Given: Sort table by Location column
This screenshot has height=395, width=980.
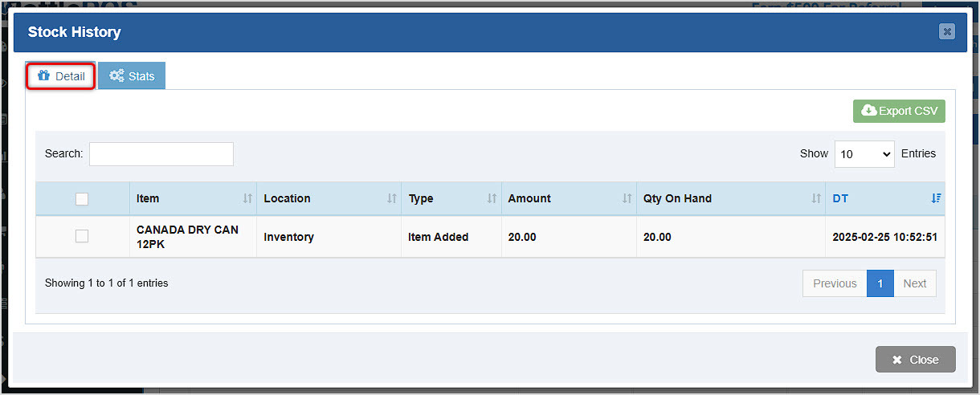Looking at the screenshot, I should coord(329,198).
